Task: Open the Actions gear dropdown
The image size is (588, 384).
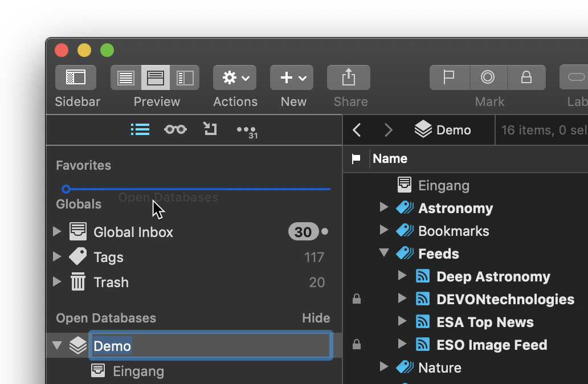Action: click(235, 77)
